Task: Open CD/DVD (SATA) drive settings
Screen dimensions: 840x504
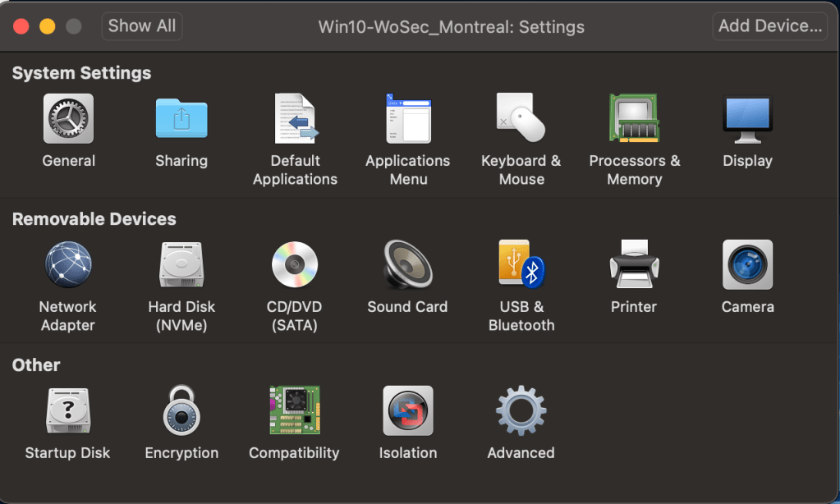Action: tap(295, 265)
